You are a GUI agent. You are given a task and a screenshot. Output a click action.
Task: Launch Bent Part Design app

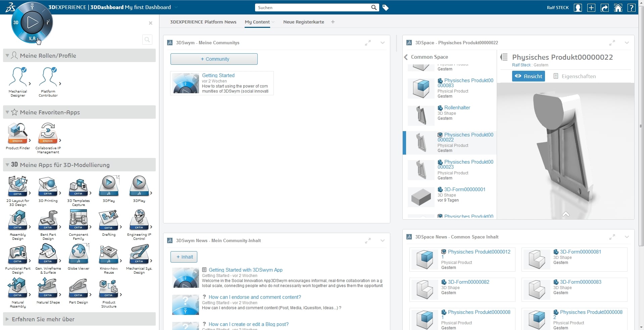(x=48, y=220)
